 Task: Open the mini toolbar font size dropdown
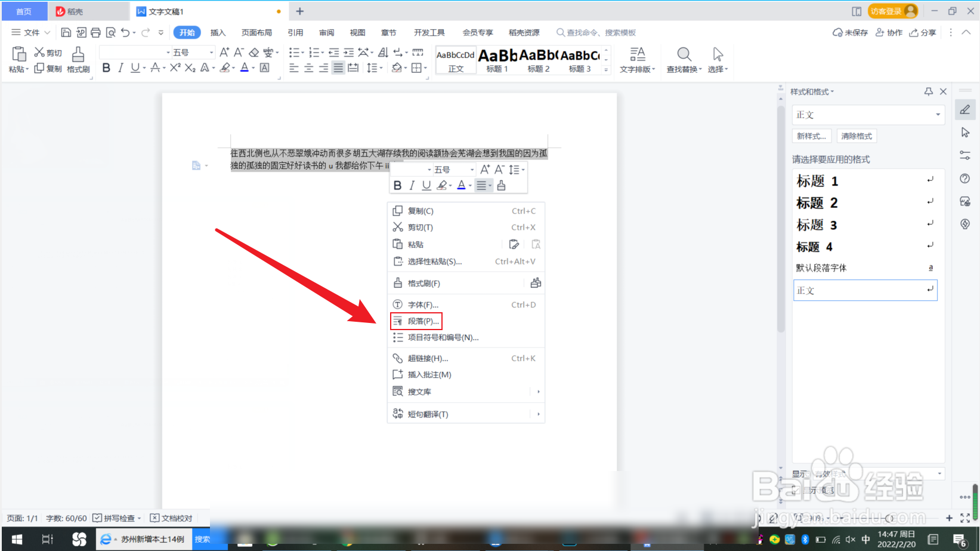coord(472,170)
